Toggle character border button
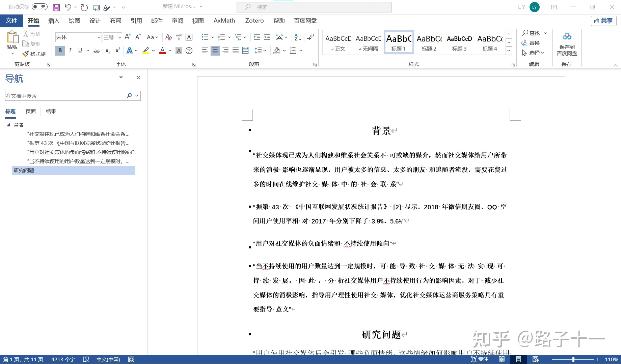Image resolution: width=621 pixels, height=364 pixels. pos(189,37)
